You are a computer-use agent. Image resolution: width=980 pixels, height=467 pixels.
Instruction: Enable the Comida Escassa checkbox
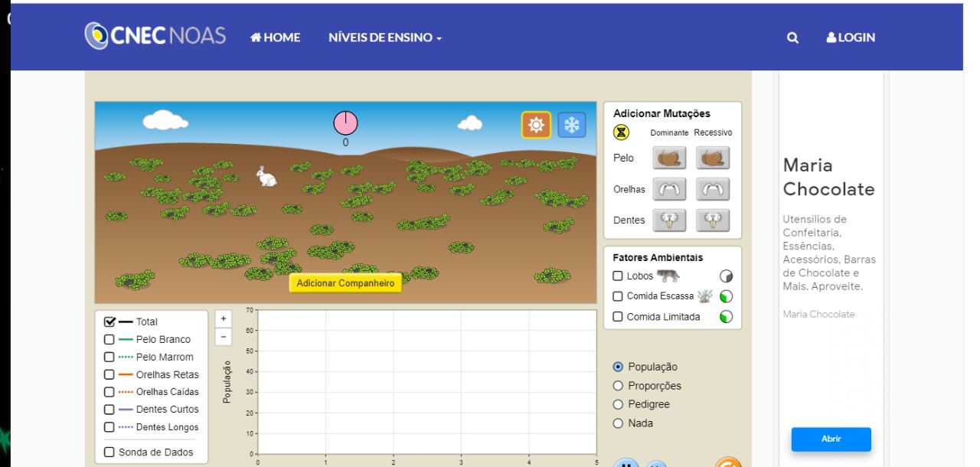(x=618, y=296)
